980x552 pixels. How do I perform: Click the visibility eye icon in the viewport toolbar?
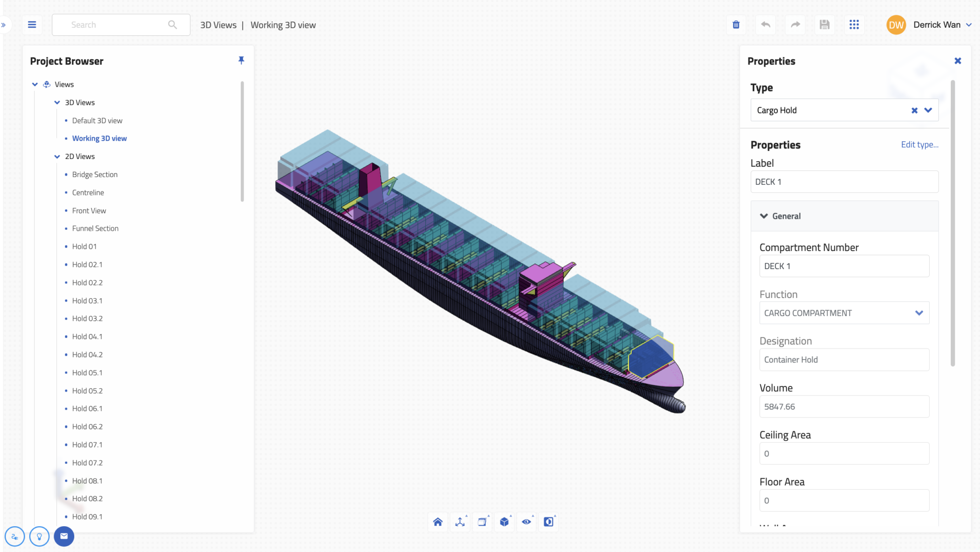526,522
